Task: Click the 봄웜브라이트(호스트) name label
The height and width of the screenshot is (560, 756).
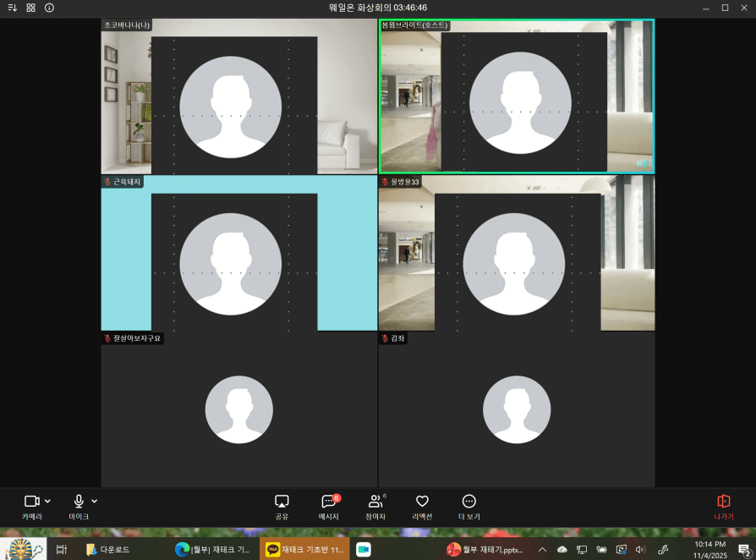Action: point(414,25)
